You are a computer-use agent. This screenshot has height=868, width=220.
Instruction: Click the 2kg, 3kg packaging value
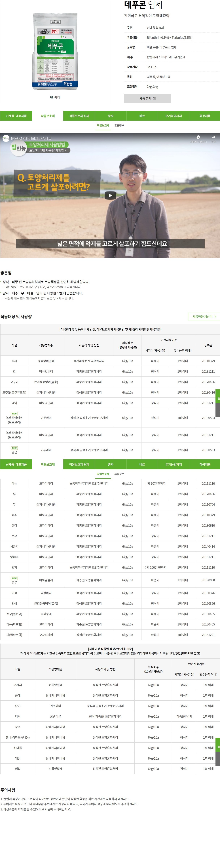tap(152, 87)
